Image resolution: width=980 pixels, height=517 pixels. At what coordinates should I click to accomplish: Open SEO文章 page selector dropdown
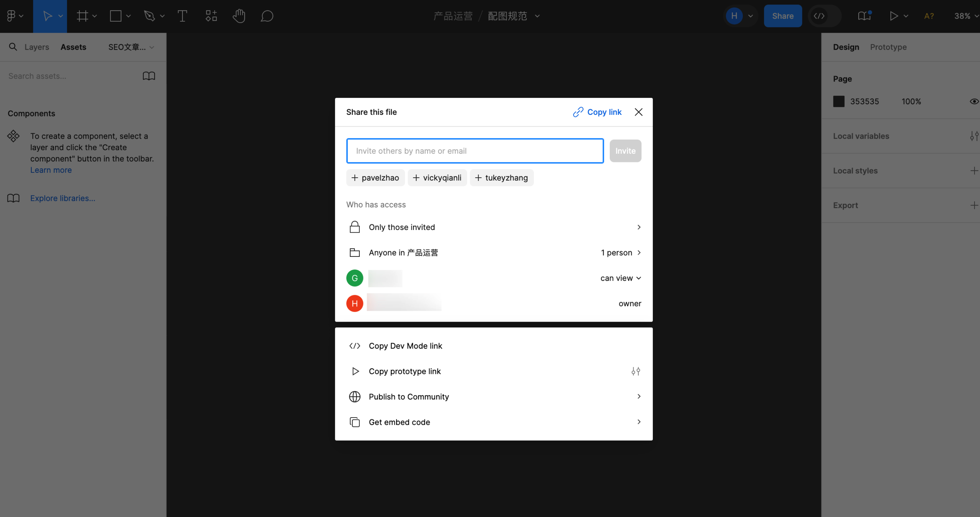click(131, 47)
